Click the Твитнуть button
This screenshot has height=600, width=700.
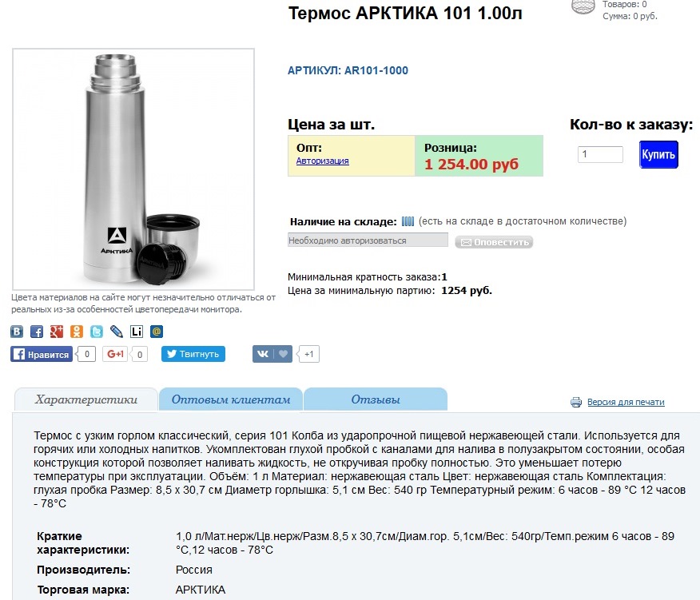point(193,354)
